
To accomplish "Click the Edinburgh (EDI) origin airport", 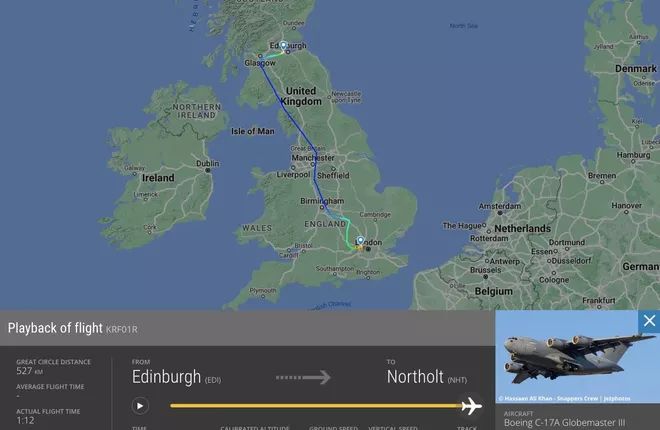I will click(x=176, y=377).
